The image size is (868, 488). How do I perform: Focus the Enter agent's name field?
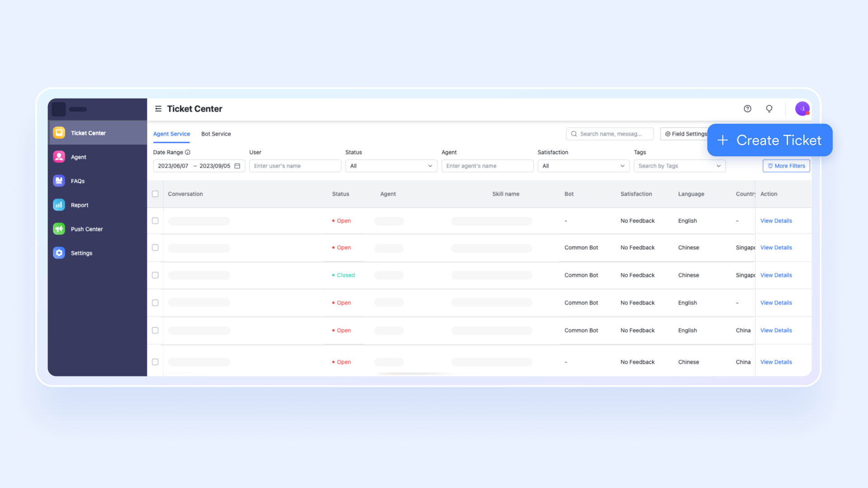487,166
